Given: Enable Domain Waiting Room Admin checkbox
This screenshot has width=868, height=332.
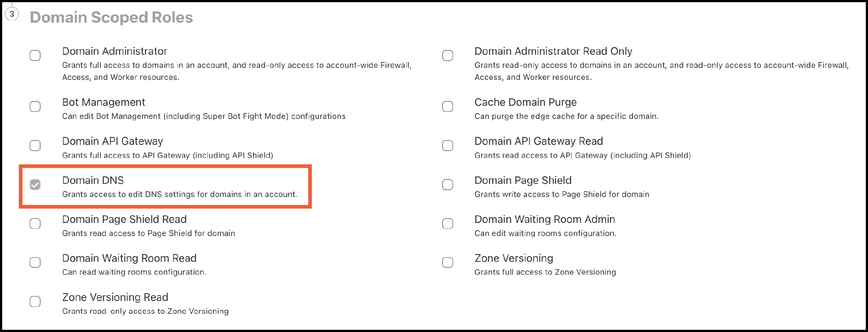Looking at the screenshot, I should tap(447, 223).
